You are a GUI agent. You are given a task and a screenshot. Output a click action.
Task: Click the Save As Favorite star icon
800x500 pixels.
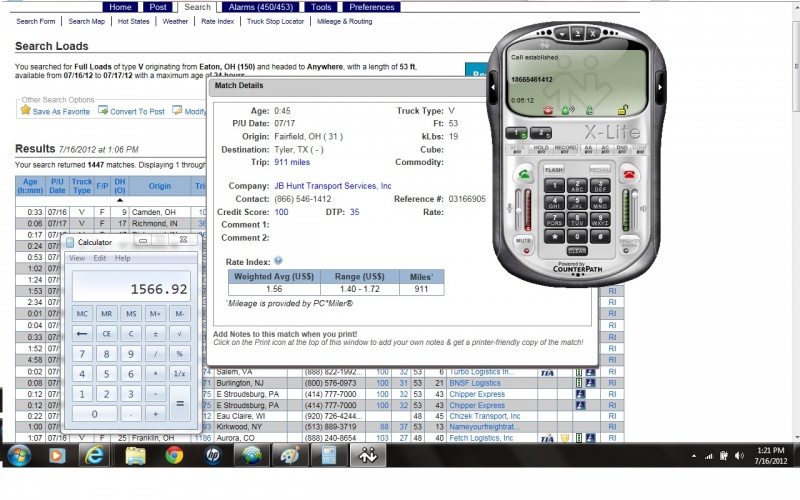(25, 110)
